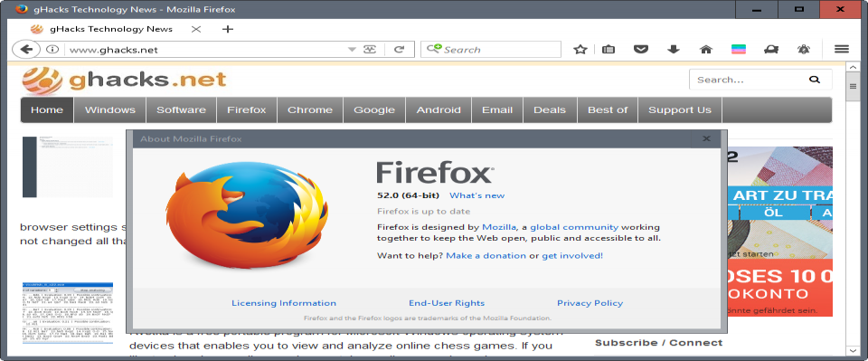
Task: Open the Chrome category
Action: (310, 109)
